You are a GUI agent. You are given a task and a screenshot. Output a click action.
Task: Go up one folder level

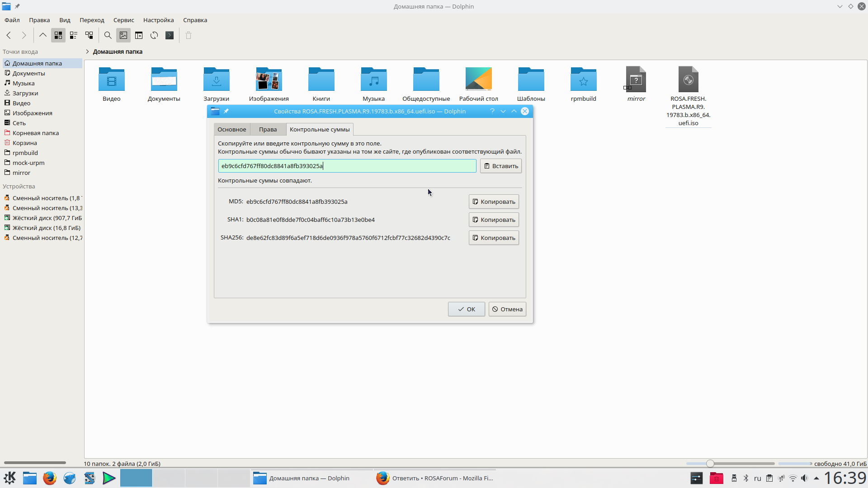point(43,35)
